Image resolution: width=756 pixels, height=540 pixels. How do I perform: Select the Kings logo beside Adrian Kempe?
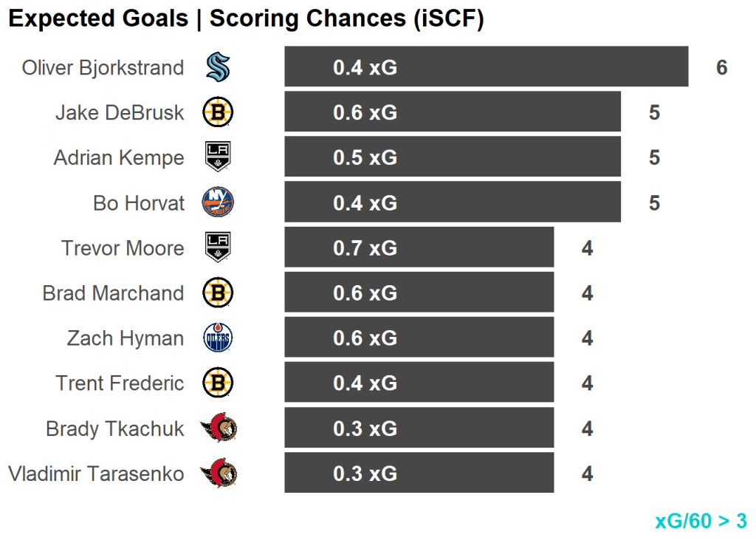[218, 157]
